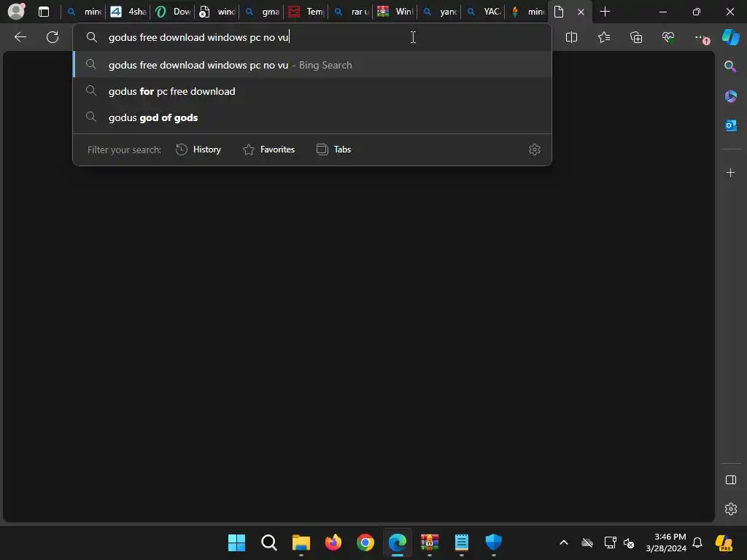Viewport: 747px width, 560px height.
Task: Open Microsoft 365 sidebar icon
Action: [730, 96]
